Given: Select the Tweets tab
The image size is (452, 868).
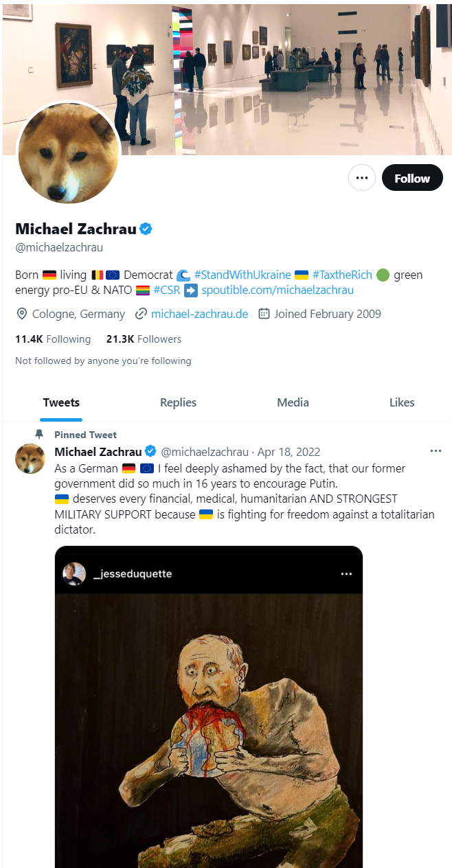Looking at the screenshot, I should pyautogui.click(x=61, y=402).
